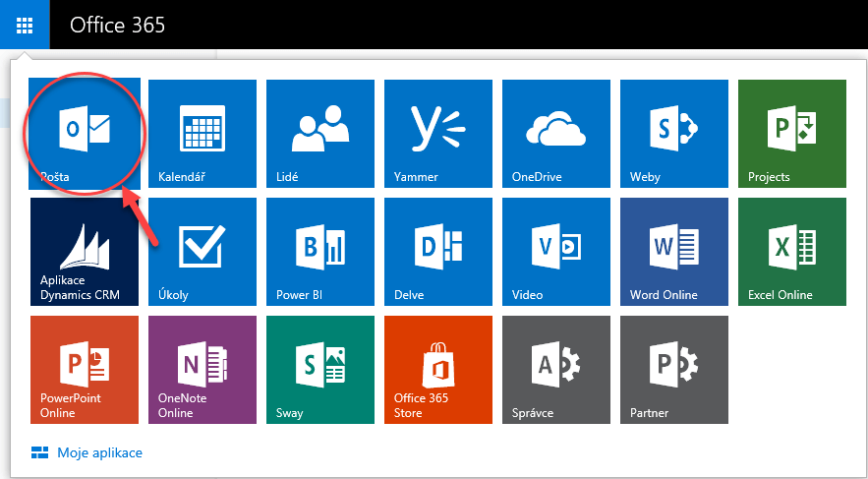Viewport: 868px width, 479px height.
Task: Open the Správce admin tile
Action: 556,370
